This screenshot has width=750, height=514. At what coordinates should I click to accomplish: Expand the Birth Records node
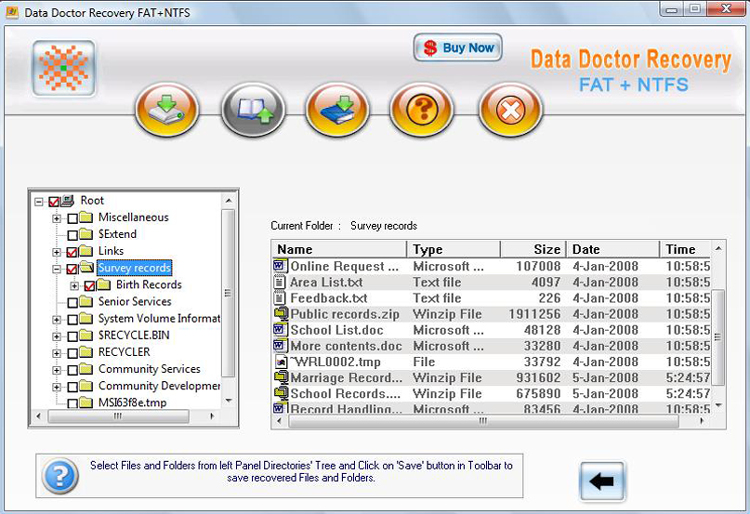74,286
